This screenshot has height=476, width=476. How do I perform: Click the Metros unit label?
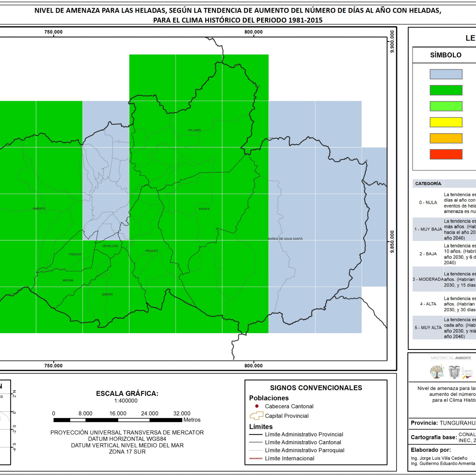(192, 420)
